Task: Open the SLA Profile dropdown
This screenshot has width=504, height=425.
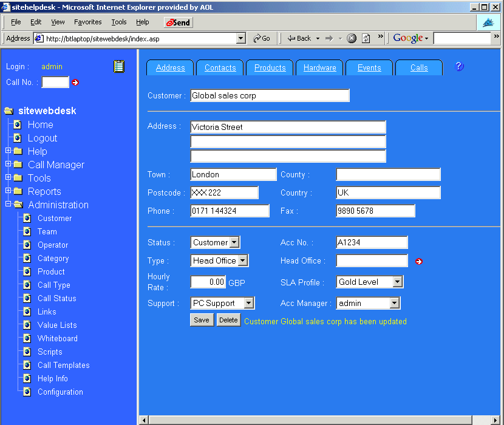Action: (x=398, y=282)
